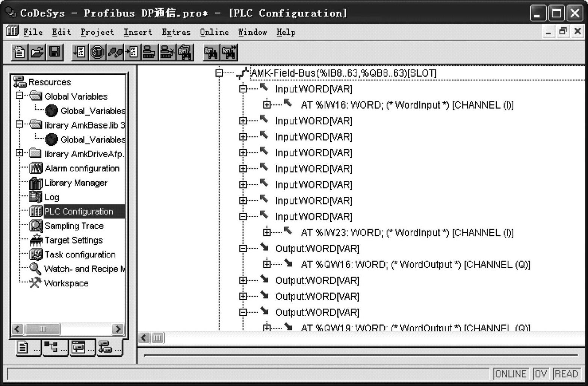Collapse the library AmkBase.lib node
The image size is (588, 386).
[20, 124]
